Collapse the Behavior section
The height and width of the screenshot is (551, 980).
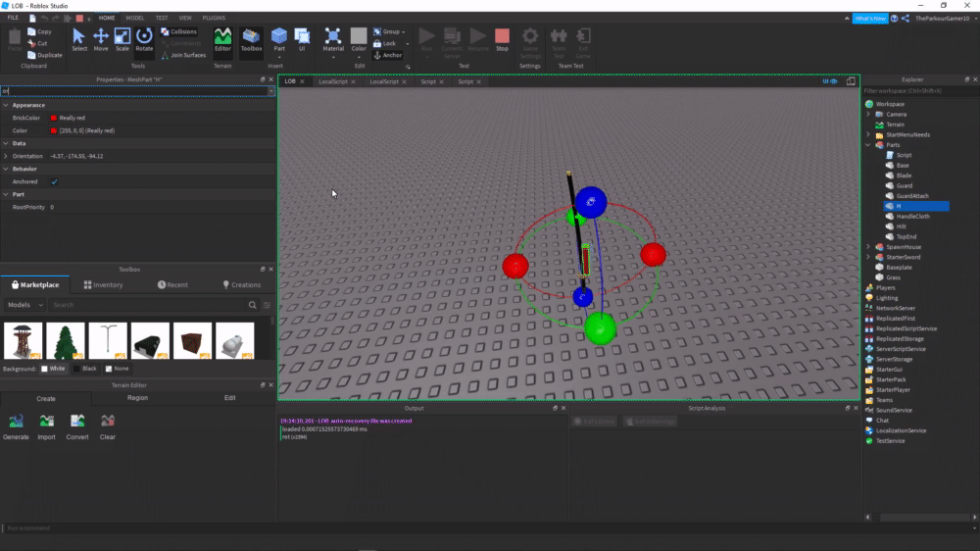[6, 169]
